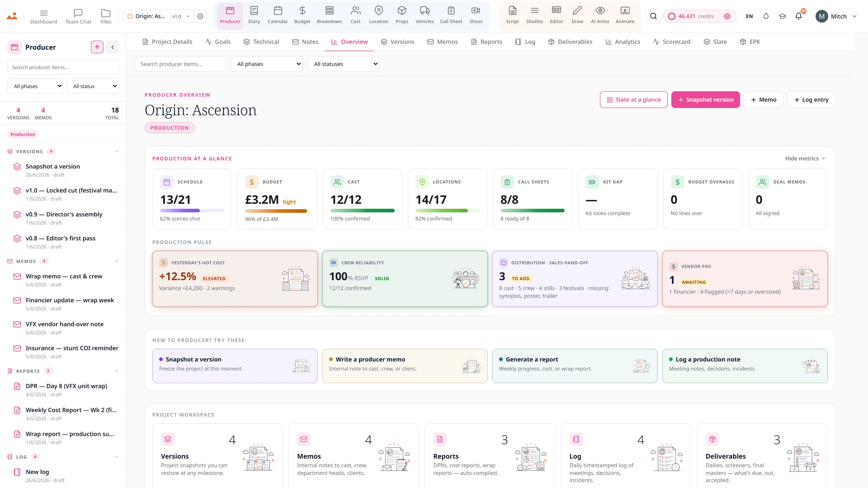Open the Props module

click(x=402, y=16)
